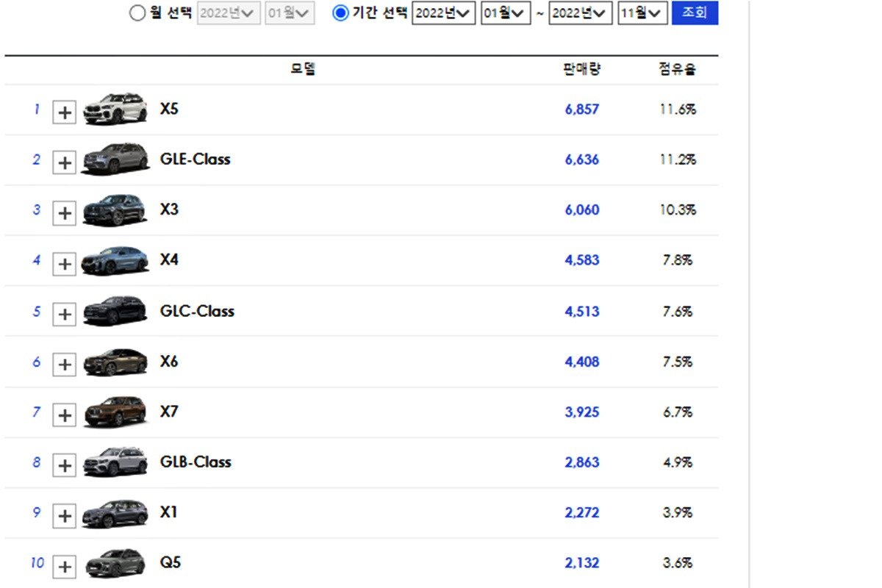The width and height of the screenshot is (882, 588).
Task: Click the 판매량 column header
Action: point(582,69)
